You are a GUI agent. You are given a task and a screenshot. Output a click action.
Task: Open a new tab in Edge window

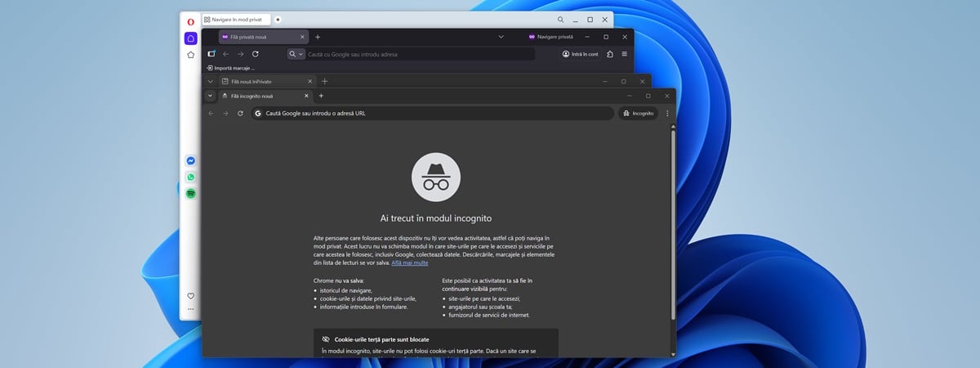[324, 82]
